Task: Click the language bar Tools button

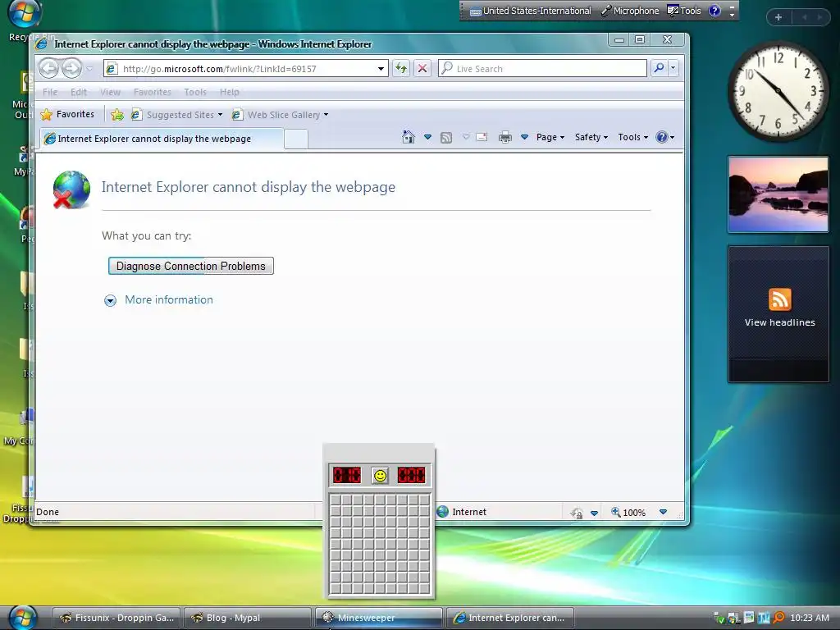Action: click(684, 11)
